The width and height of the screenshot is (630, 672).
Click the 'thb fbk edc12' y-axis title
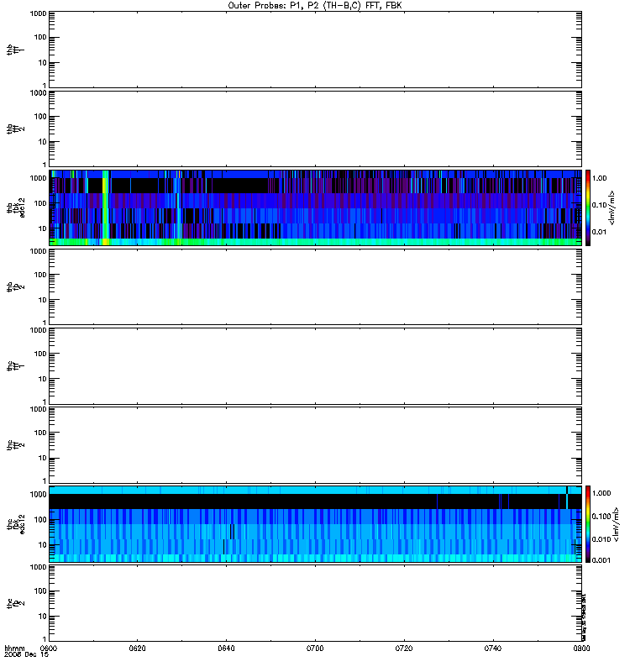pos(16,207)
